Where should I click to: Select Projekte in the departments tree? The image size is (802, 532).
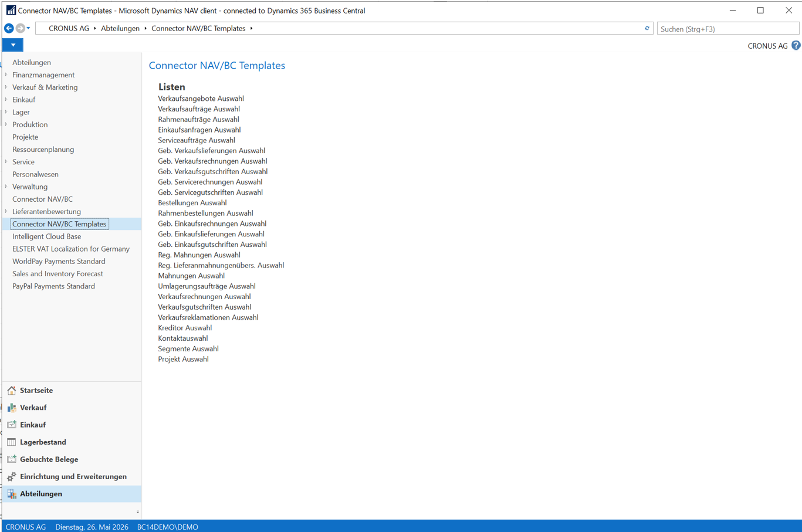25,137
